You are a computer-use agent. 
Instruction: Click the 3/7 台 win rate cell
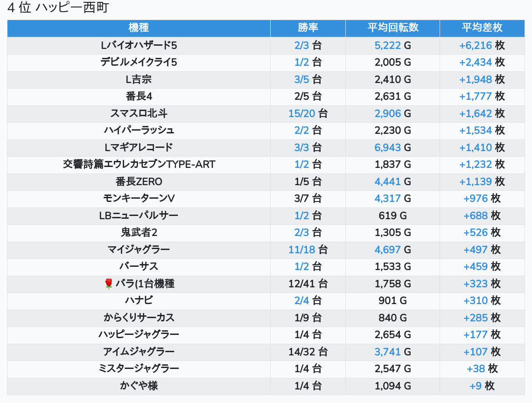[308, 198]
